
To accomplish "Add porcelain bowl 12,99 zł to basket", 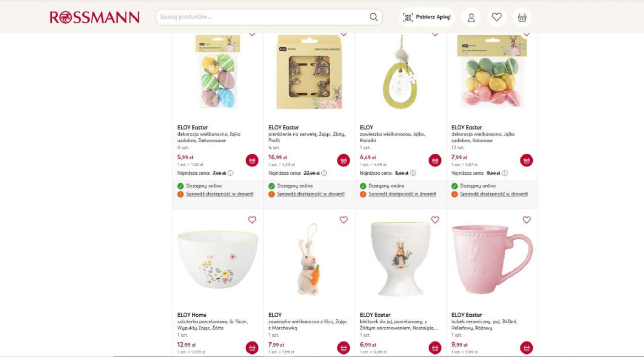I will (x=252, y=348).
